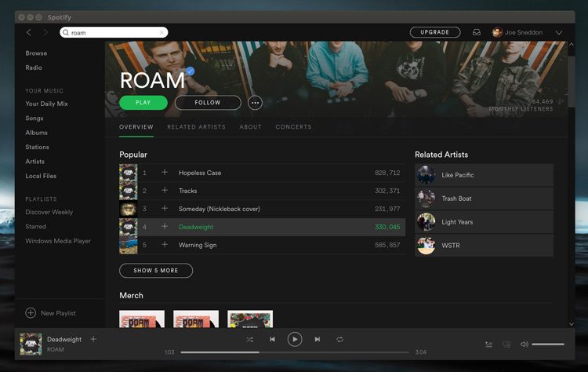
Task: Open the Concerts tab
Action: click(294, 127)
